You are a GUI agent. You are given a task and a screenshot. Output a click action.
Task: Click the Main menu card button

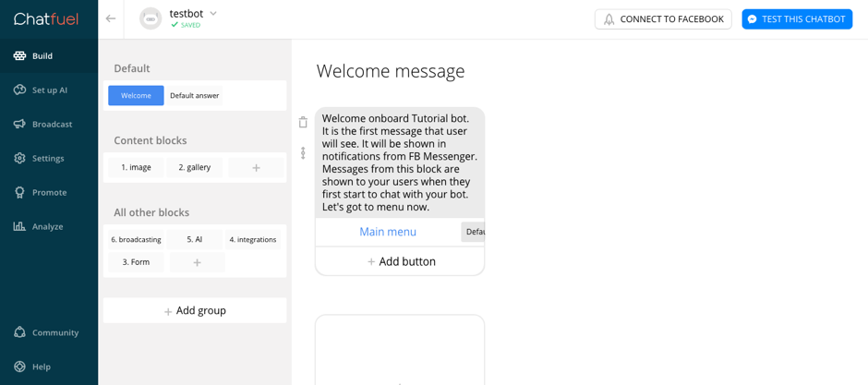click(388, 232)
